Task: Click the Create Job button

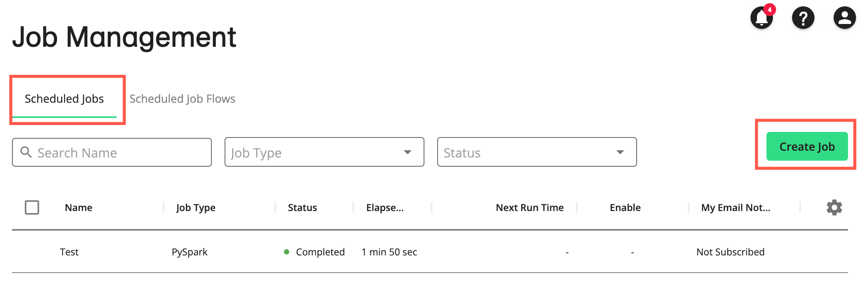Action: pyautogui.click(x=807, y=147)
